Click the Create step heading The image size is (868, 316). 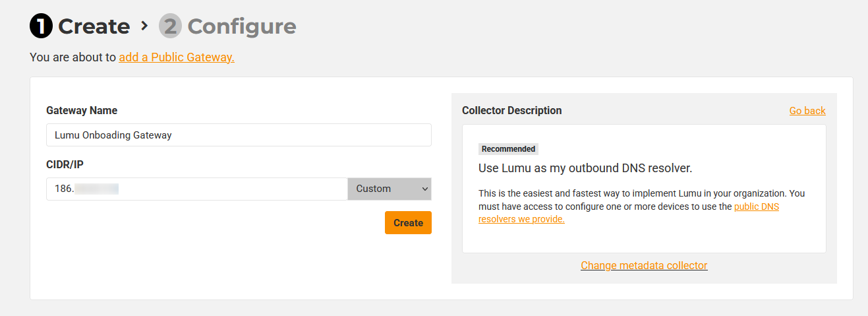tap(94, 26)
